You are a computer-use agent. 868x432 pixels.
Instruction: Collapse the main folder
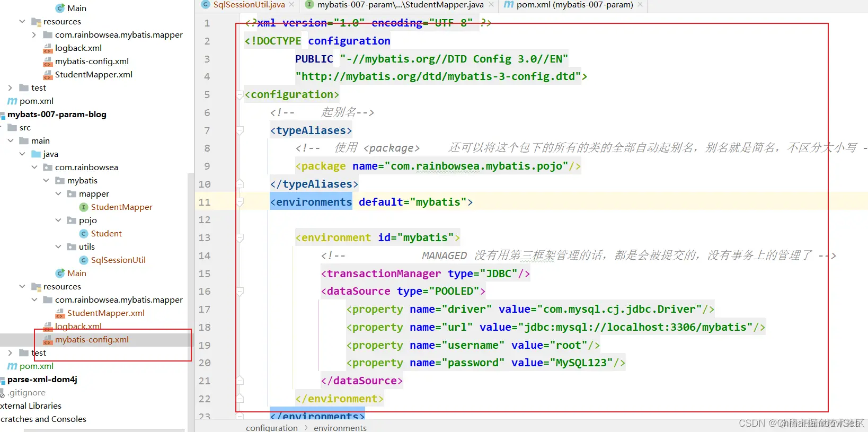[10, 140]
